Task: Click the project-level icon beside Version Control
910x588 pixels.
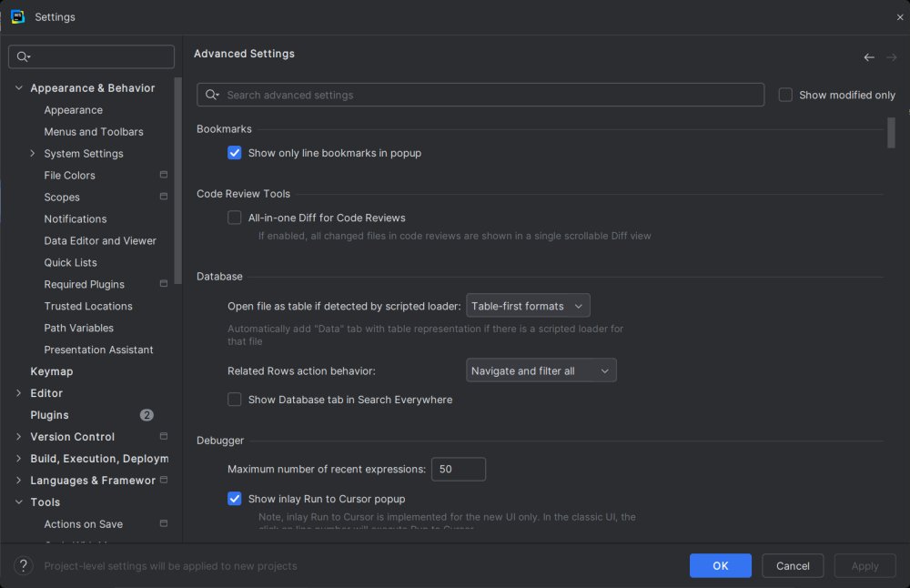Action: coord(164,437)
